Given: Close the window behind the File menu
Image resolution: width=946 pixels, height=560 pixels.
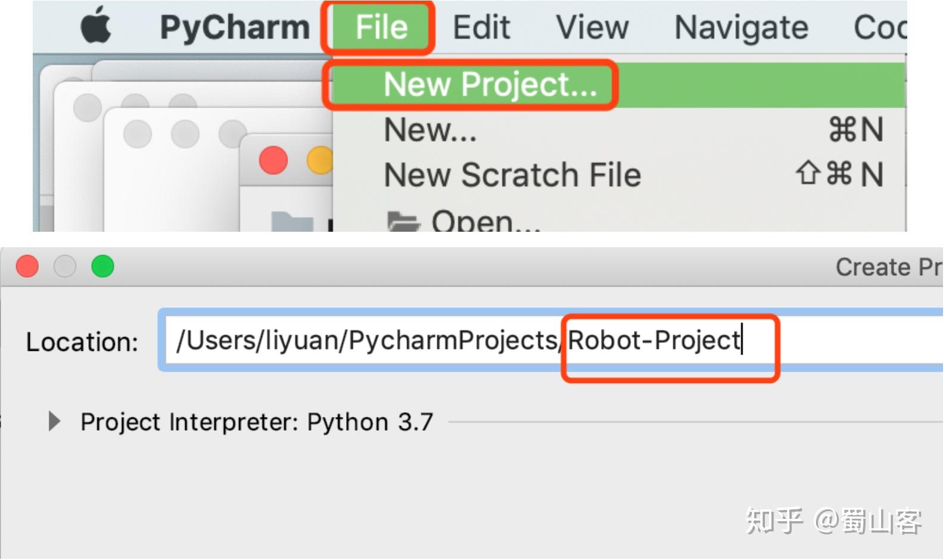Looking at the screenshot, I should pos(273,160).
